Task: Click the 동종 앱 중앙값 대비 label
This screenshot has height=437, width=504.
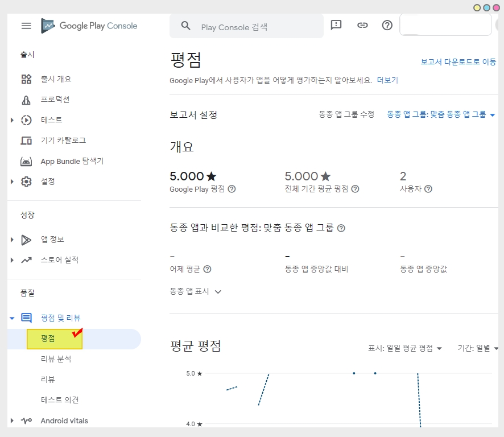Action: (x=317, y=269)
